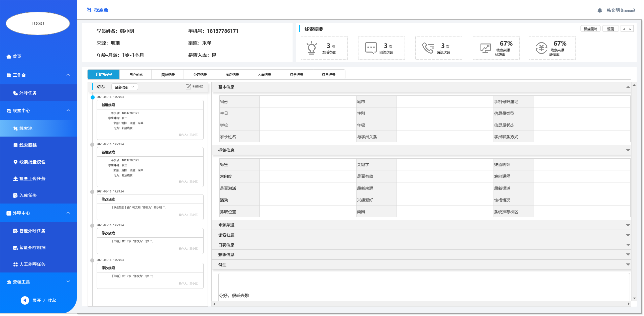Click the 意向课程 field label
The height and width of the screenshot is (316, 644).
tap(502, 176)
